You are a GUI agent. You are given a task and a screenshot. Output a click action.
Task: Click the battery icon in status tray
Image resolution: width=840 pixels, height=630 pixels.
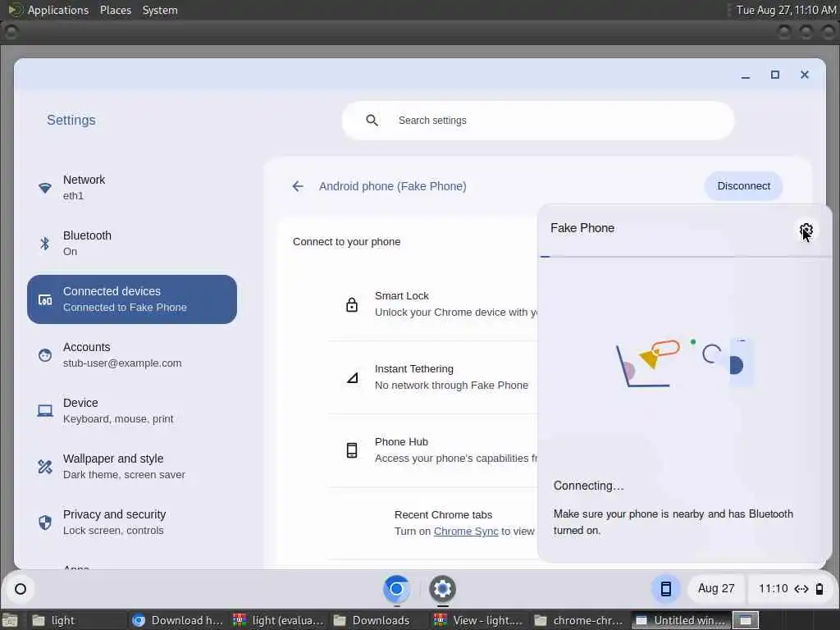819,589
